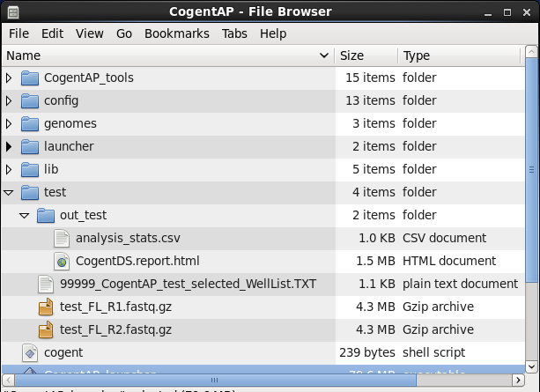Open the File menu

tap(18, 33)
